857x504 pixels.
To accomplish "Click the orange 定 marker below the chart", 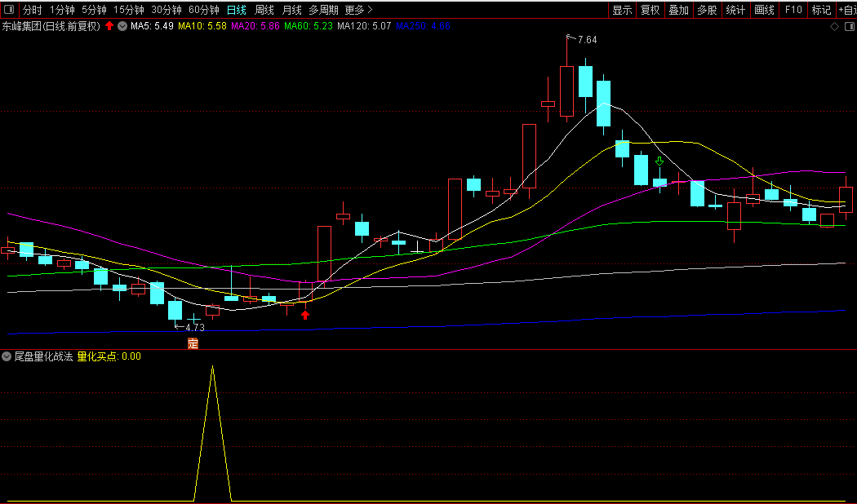I will point(193,343).
